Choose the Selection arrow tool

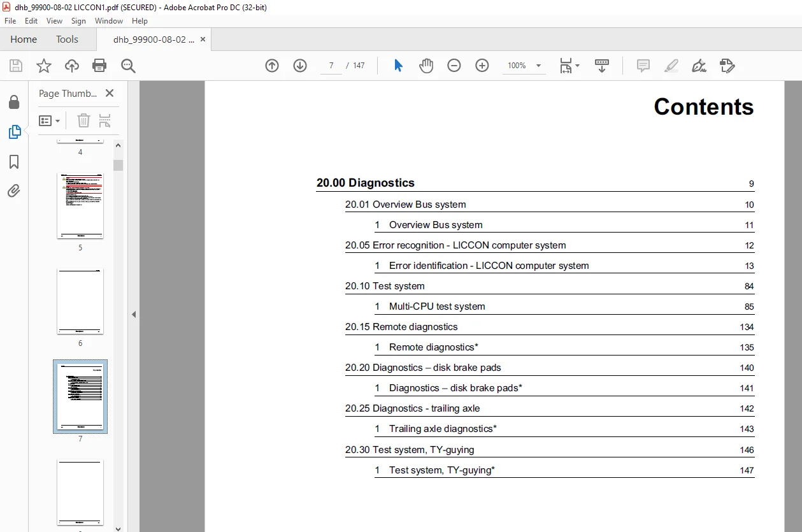pos(398,66)
